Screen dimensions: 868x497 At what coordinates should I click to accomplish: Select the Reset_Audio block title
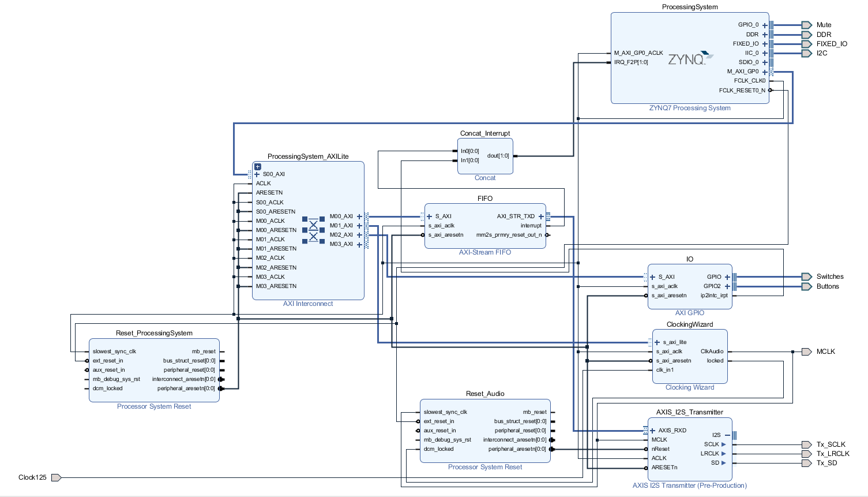485,394
